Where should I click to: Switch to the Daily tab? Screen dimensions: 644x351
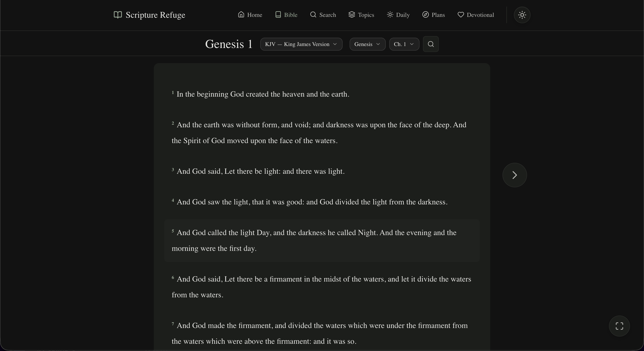398,15
